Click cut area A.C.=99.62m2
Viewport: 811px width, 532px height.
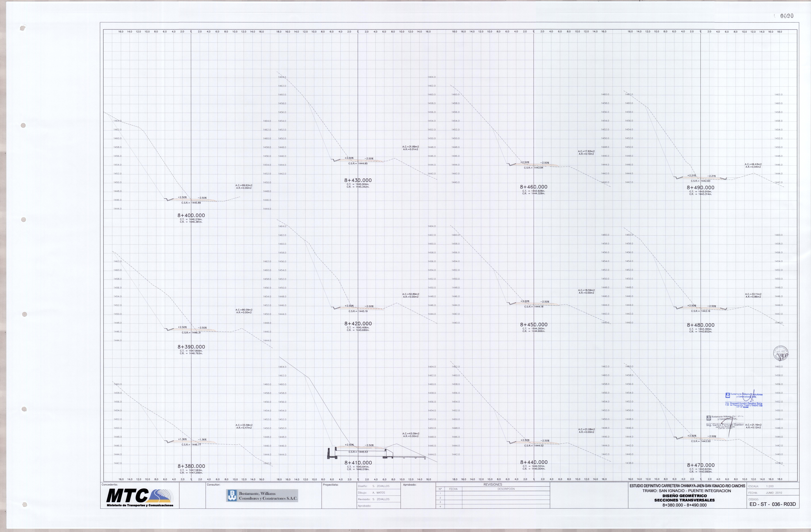244,186
